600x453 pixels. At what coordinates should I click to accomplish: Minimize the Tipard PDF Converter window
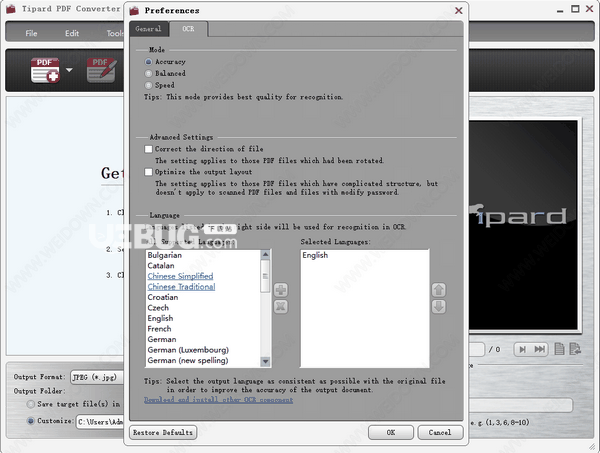pyautogui.click(x=560, y=10)
